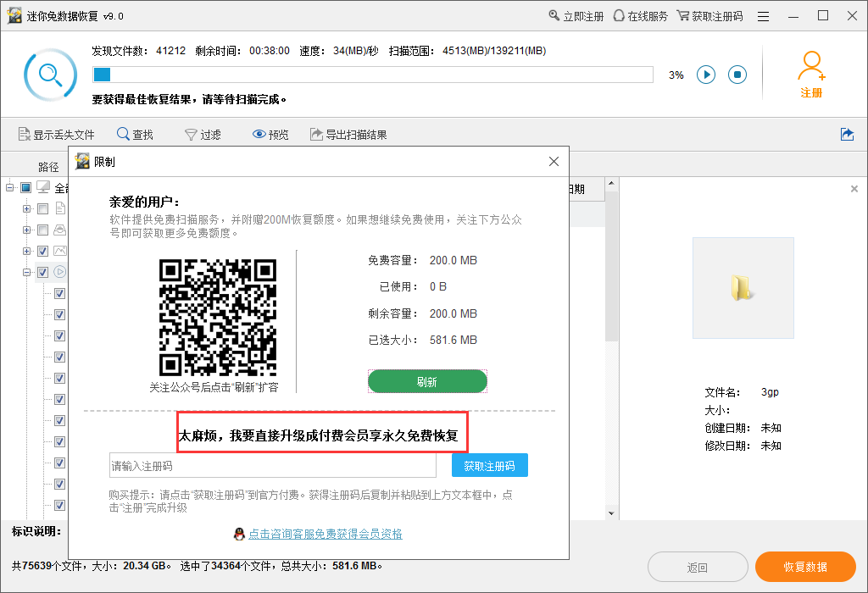Click the 返回 button

[x=698, y=567]
